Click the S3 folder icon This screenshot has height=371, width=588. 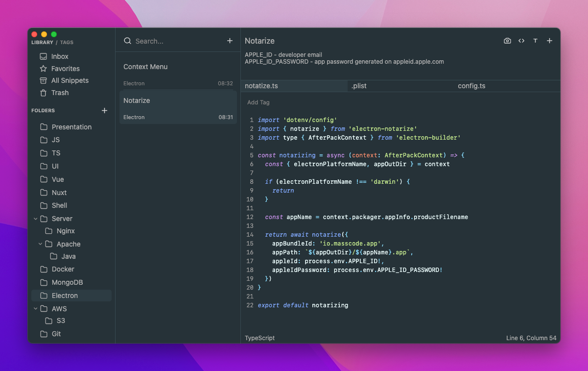(x=49, y=321)
